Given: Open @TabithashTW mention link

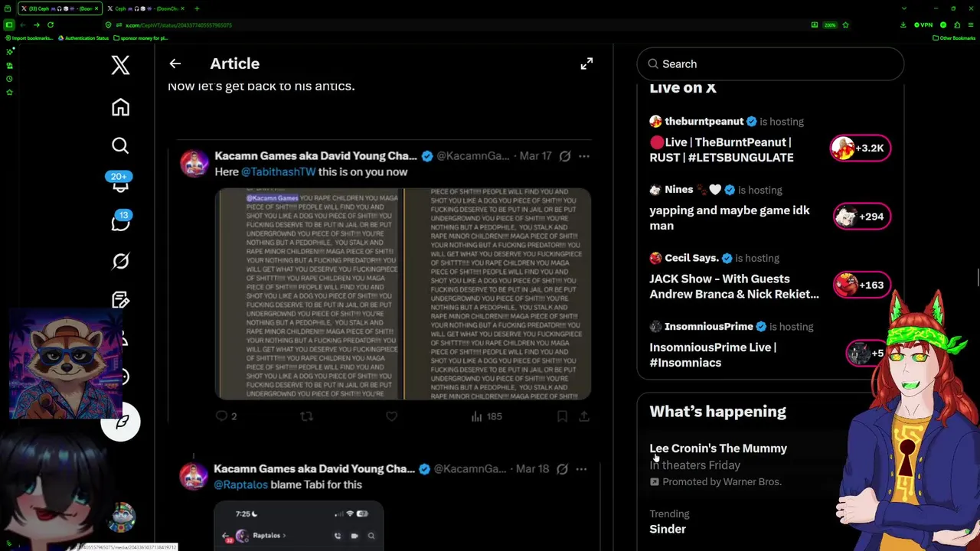Looking at the screenshot, I should (x=278, y=172).
